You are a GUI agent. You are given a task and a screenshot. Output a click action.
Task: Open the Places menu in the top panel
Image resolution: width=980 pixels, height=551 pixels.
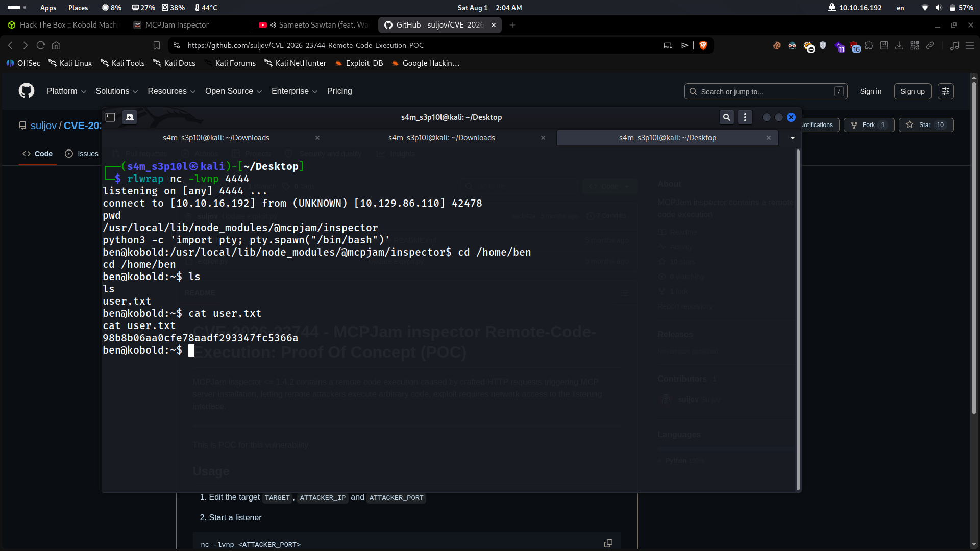(78, 8)
